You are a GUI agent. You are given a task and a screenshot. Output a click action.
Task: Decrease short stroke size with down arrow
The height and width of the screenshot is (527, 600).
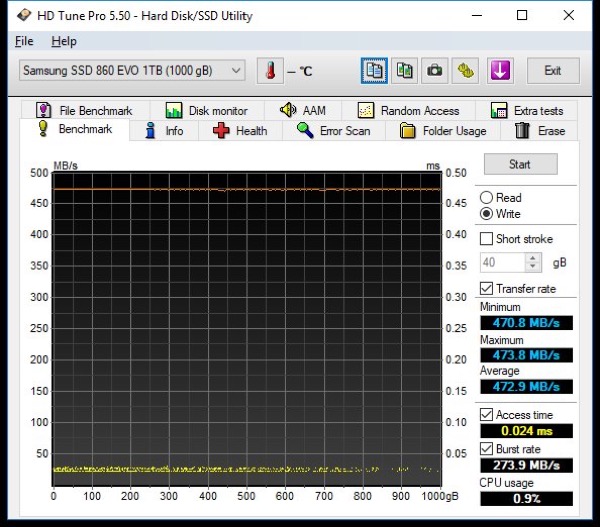pos(533,267)
